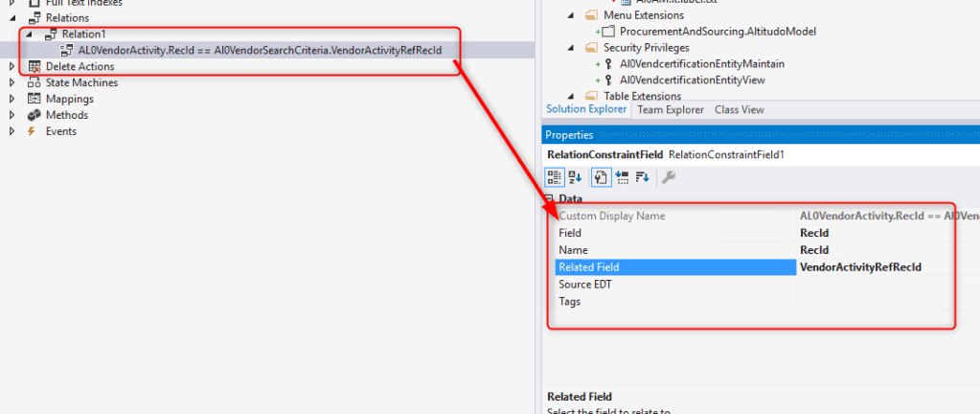Click the Methods node icon
Viewport: 980px width, 414px height.
point(34,115)
